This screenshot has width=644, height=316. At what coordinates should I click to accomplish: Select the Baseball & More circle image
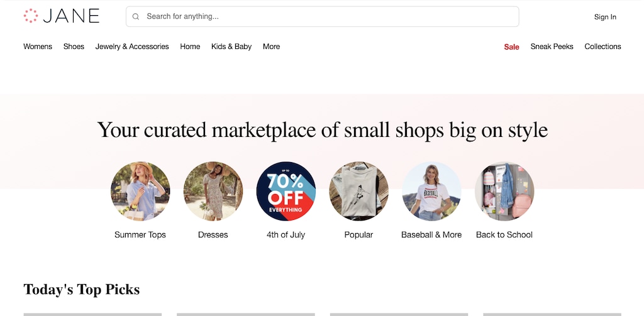pyautogui.click(x=431, y=191)
